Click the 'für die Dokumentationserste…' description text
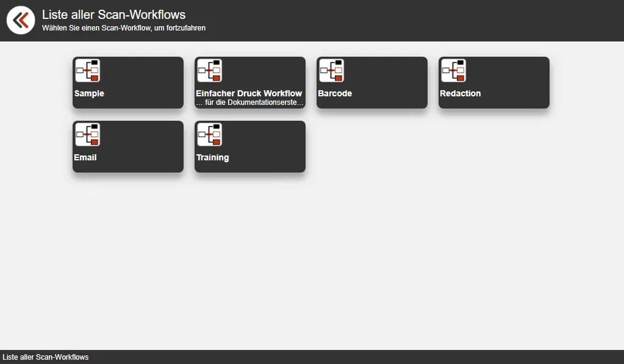This screenshot has width=624, height=364. [x=250, y=102]
